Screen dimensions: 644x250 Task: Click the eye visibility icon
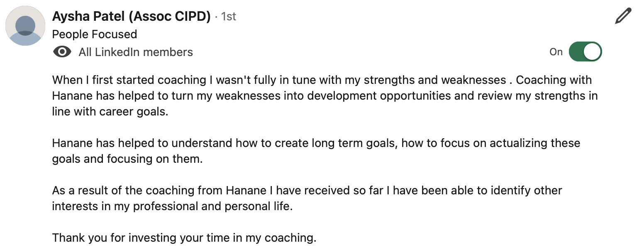[62, 52]
